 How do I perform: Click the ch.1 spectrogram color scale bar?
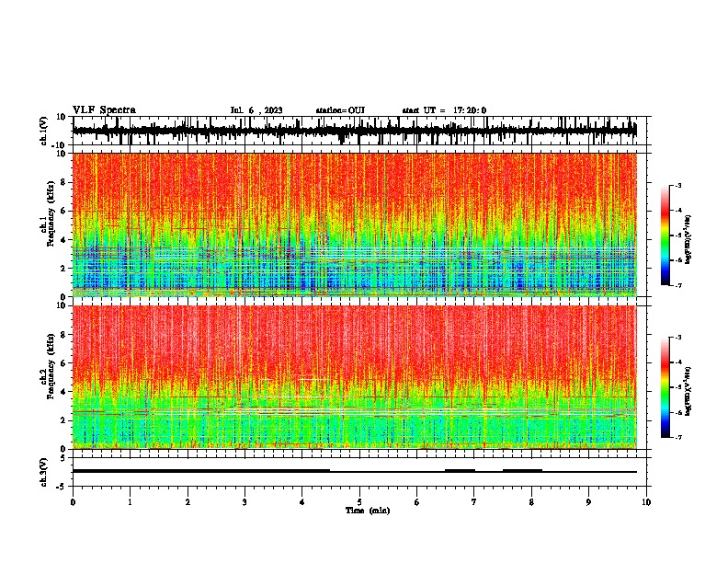[665, 236]
